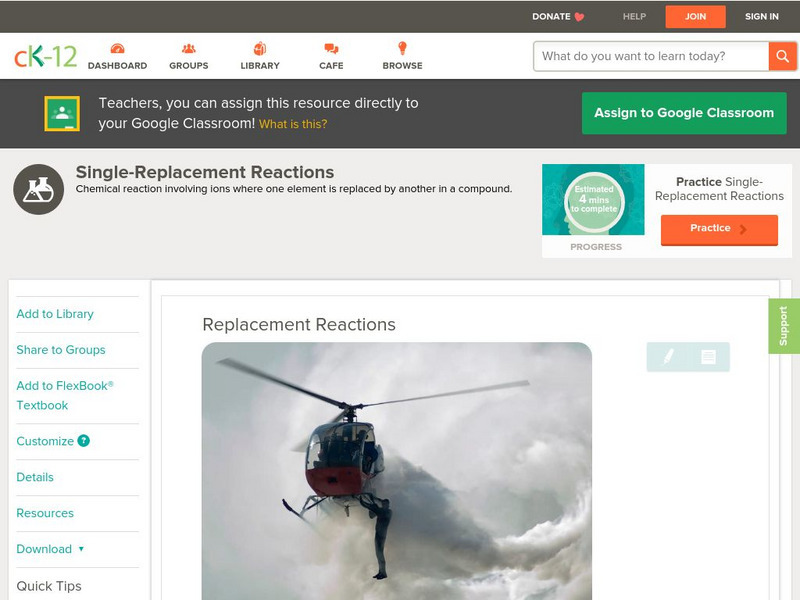Image resolution: width=800 pixels, height=600 pixels.
Task: Click the helicopter image
Action: click(397, 471)
